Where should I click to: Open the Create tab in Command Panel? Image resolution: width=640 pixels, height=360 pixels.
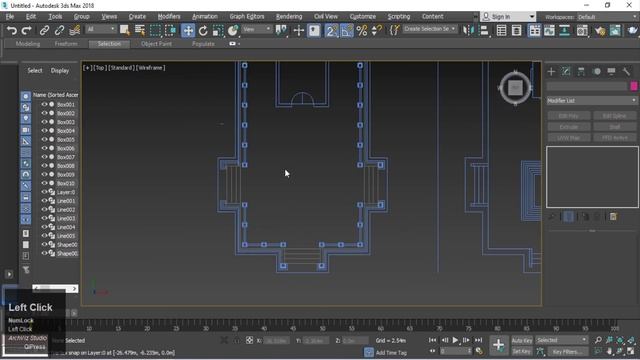[551, 71]
